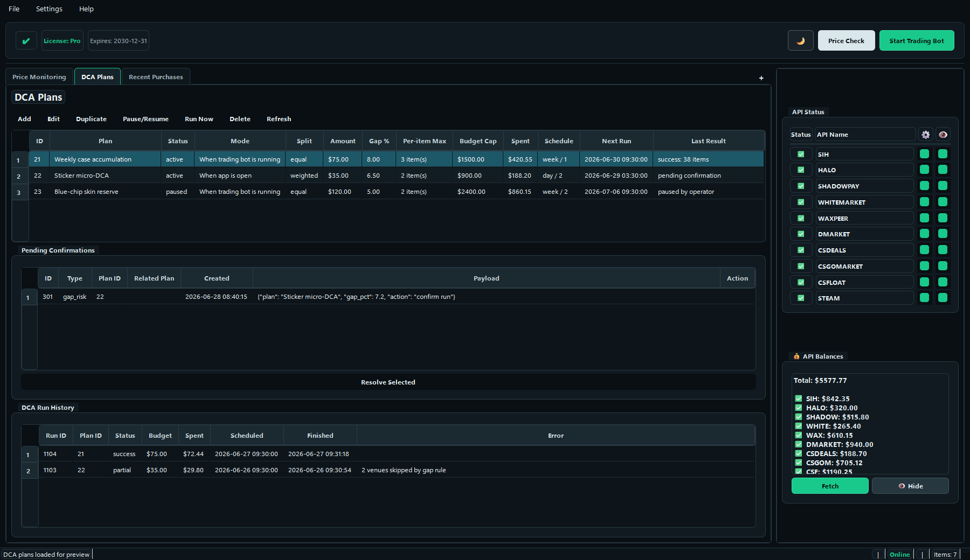This screenshot has height=560, width=970.
Task: Uncheck SIH balance checkbox
Action: 799,398
